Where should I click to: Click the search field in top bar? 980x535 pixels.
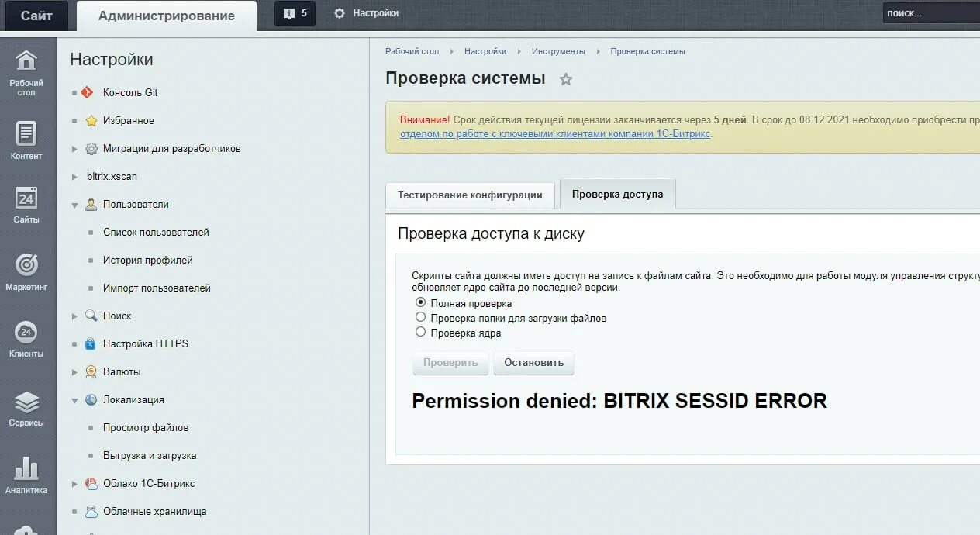[930, 13]
